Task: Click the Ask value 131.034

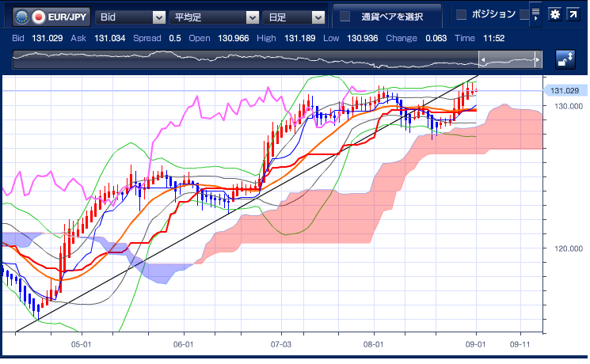Action: click(x=109, y=38)
